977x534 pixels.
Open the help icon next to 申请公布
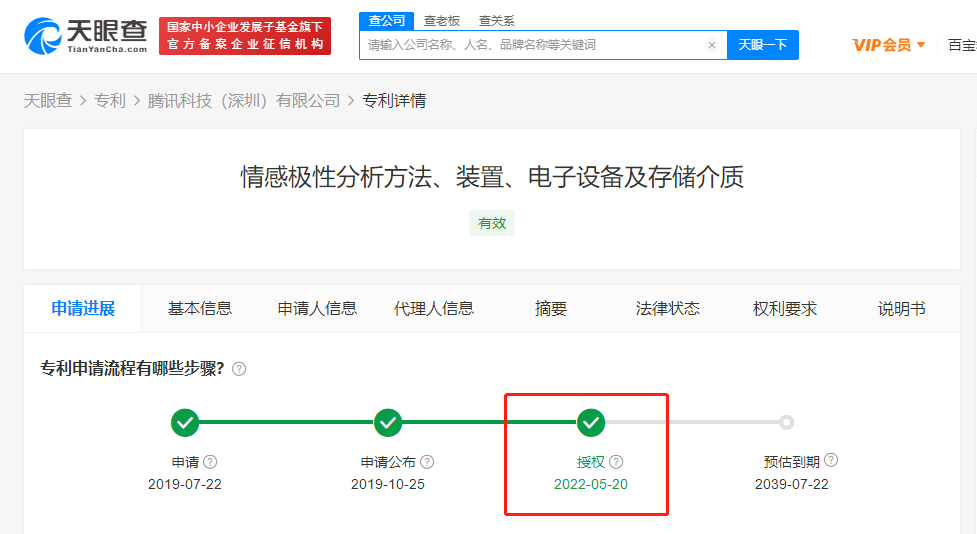click(x=427, y=462)
